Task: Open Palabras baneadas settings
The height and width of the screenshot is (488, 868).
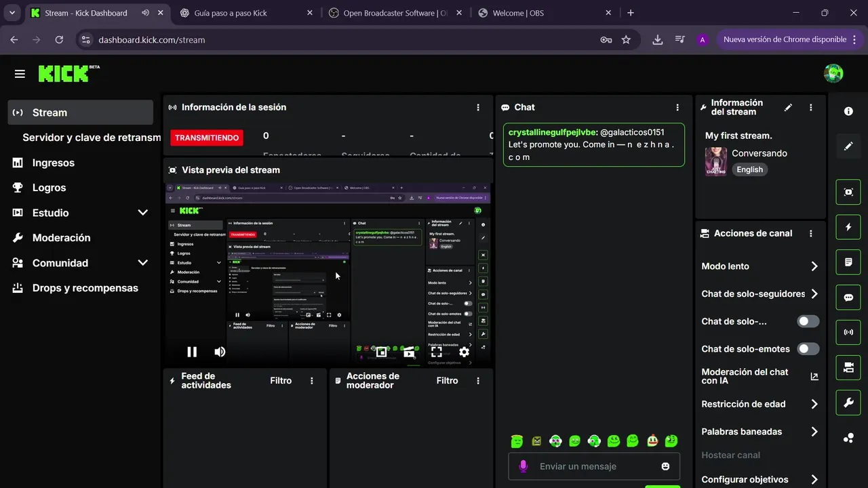Action: click(760, 432)
